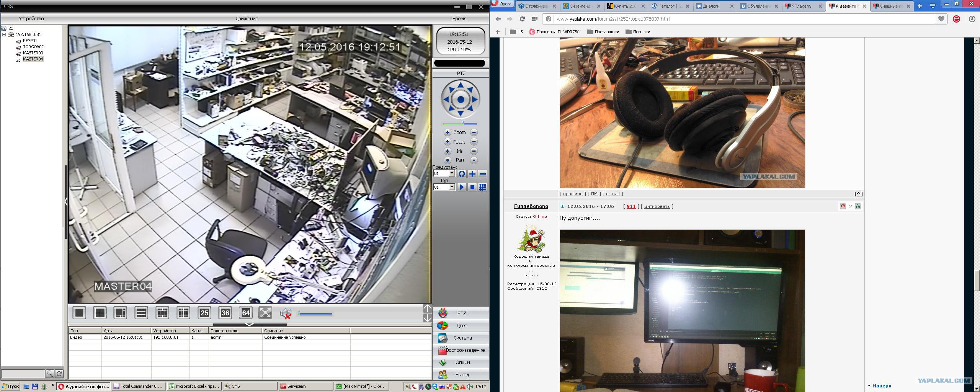Click the fullscreen expand arrows icon
Viewport: 980px width, 392px height.
(x=265, y=313)
